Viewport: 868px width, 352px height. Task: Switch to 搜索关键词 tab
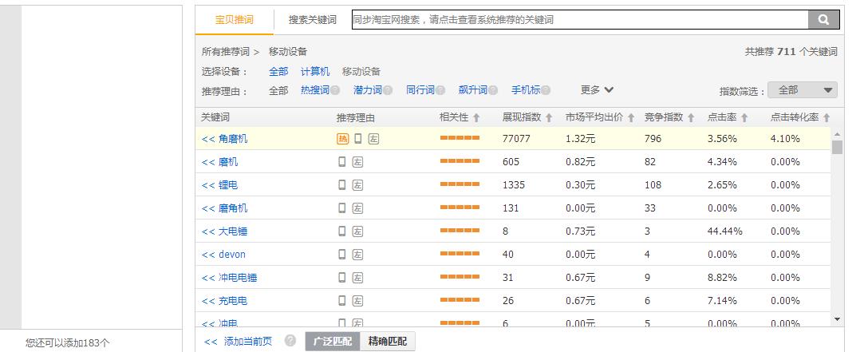(312, 20)
